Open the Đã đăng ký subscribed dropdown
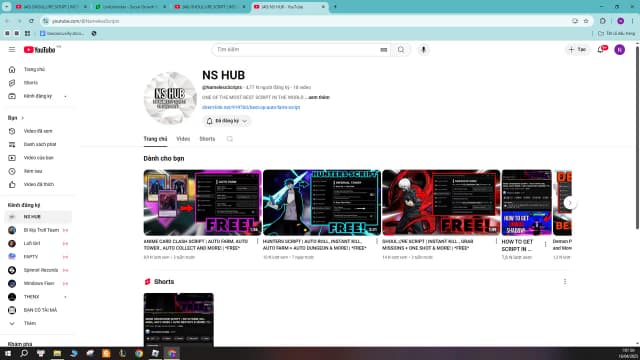Screen dimensions: 640x360 227,121
